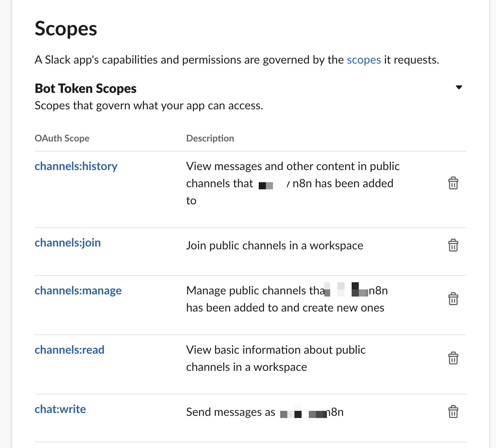Click the Description column header
Viewport: 496px width, 448px height.
pos(210,138)
